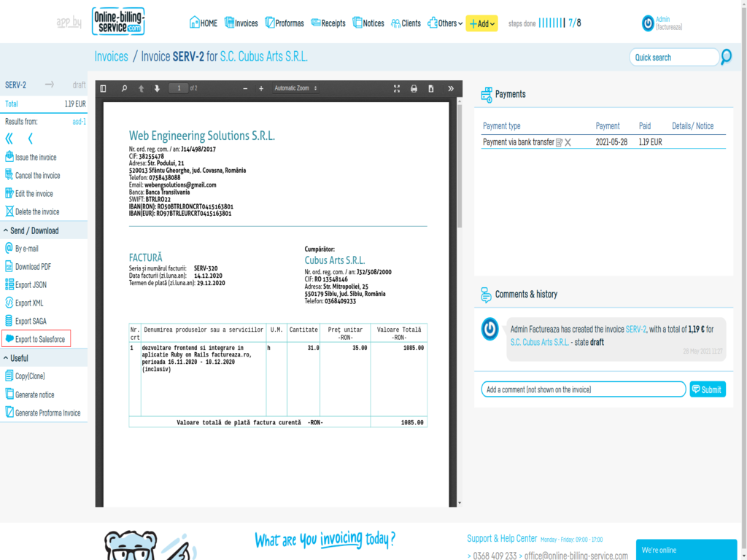The height and width of the screenshot is (560, 747).
Task: Go to previous result single arrow
Action: (31, 139)
